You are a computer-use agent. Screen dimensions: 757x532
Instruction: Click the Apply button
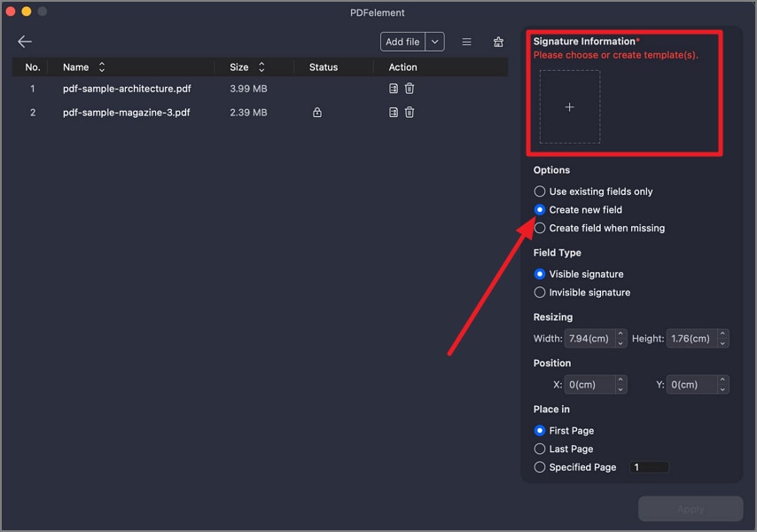pyautogui.click(x=691, y=509)
